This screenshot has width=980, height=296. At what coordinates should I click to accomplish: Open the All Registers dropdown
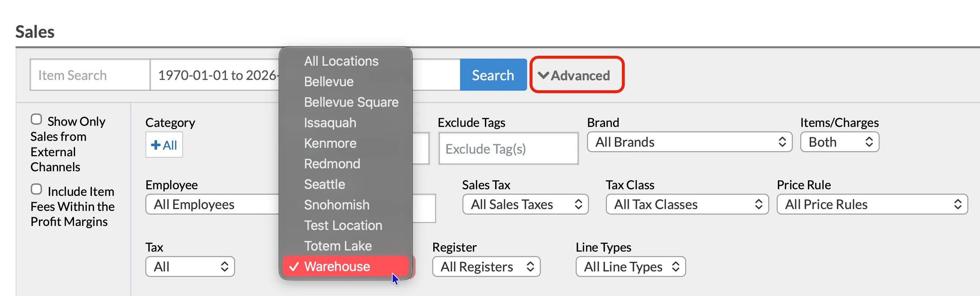486,267
